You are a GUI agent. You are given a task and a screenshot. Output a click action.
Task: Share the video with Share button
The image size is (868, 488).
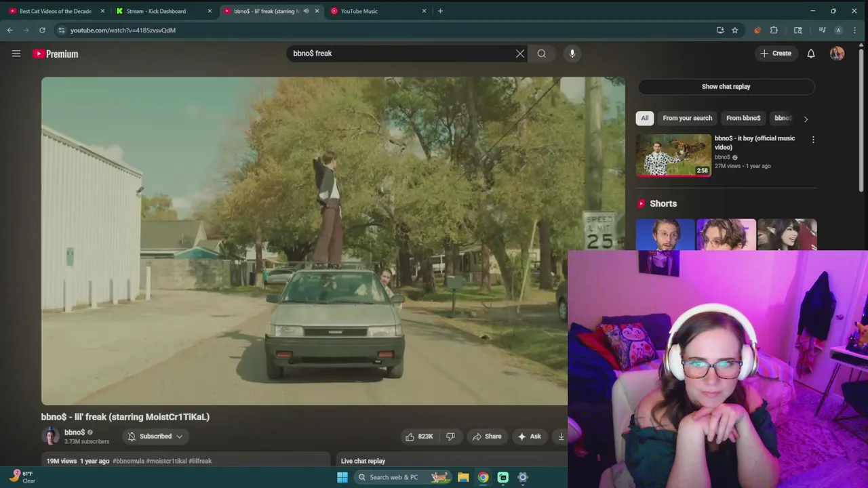tap(487, 436)
